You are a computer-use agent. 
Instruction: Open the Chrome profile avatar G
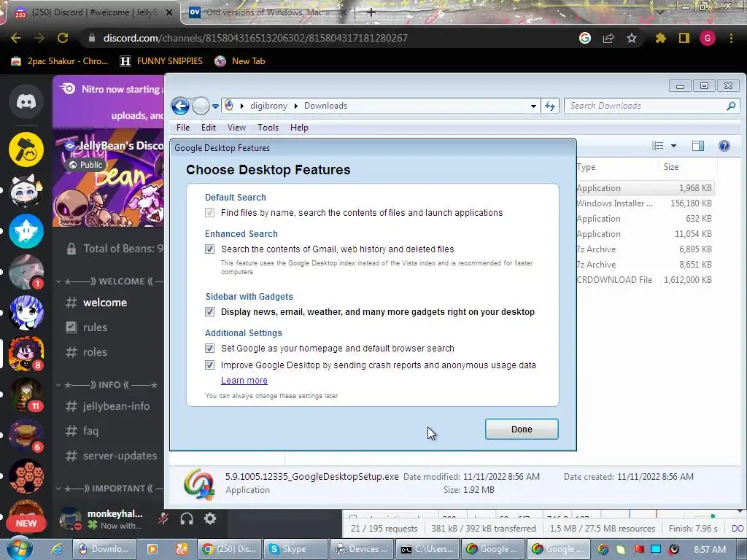click(708, 38)
